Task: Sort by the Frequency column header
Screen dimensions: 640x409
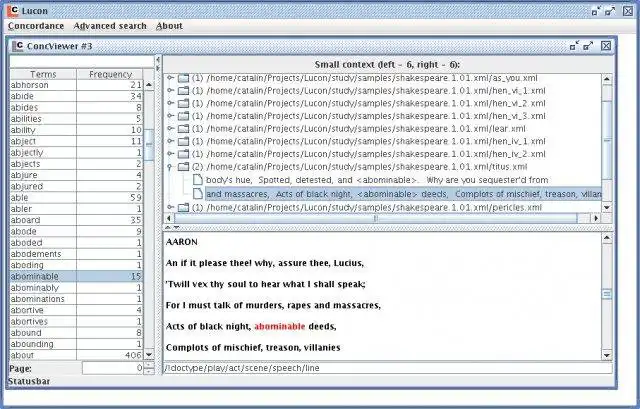Action: (x=110, y=74)
